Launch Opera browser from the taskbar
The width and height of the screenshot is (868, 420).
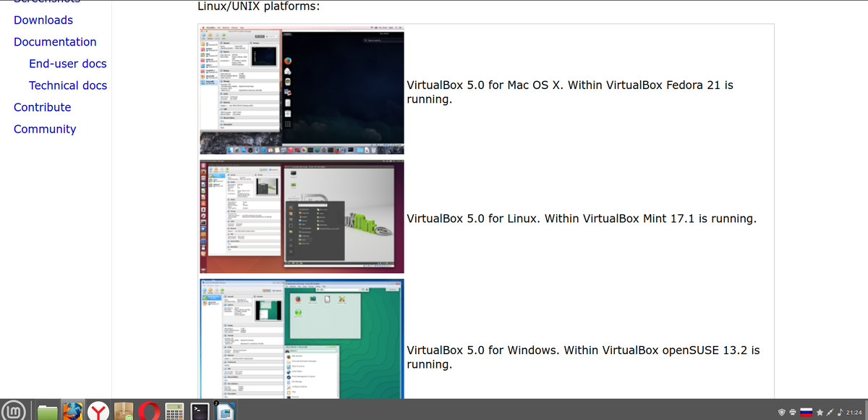pyautogui.click(x=150, y=412)
